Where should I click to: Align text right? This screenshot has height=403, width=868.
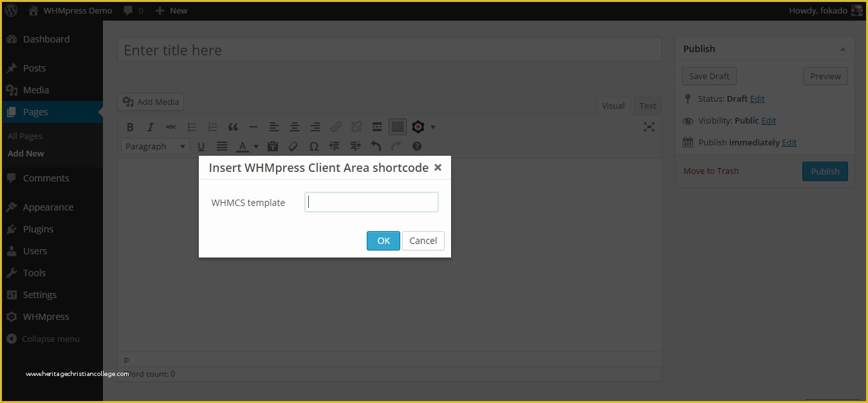tap(315, 127)
